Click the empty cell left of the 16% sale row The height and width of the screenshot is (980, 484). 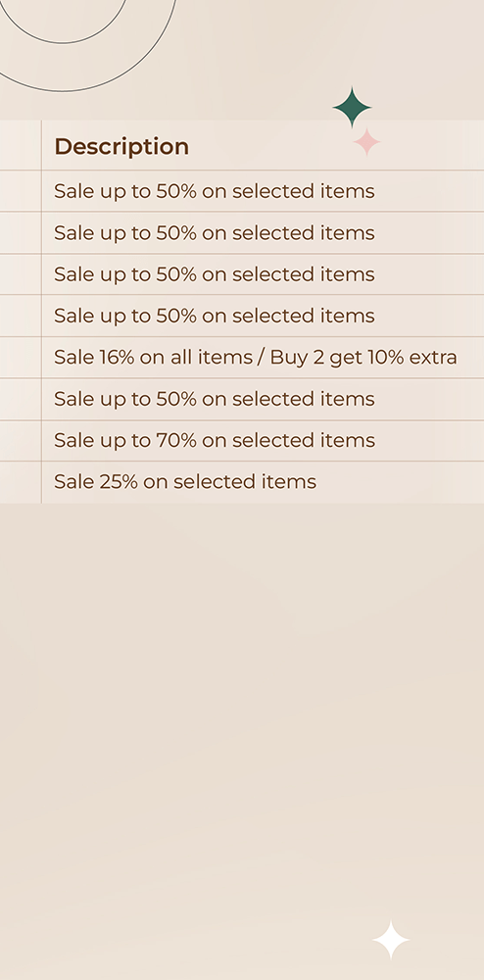click(x=21, y=357)
